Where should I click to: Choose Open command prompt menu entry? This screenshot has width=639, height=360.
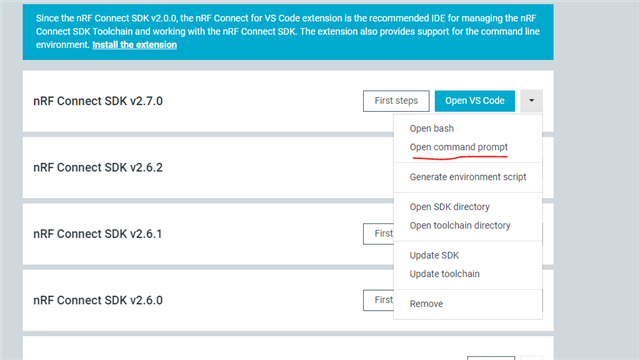458,147
